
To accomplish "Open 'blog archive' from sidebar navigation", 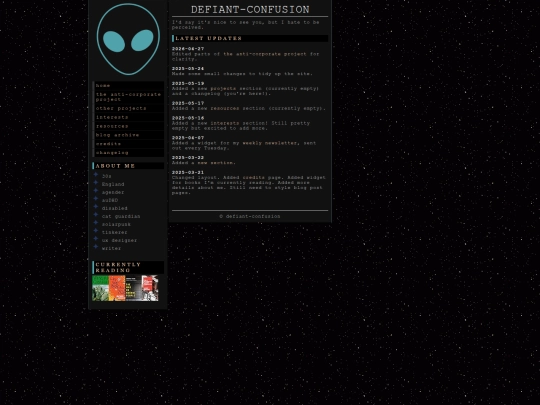I will [x=128, y=135].
